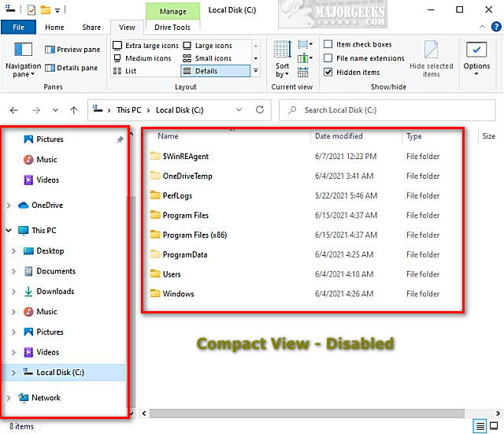This screenshot has width=504, height=434.
Task: Open folder Options
Action: 476,59
